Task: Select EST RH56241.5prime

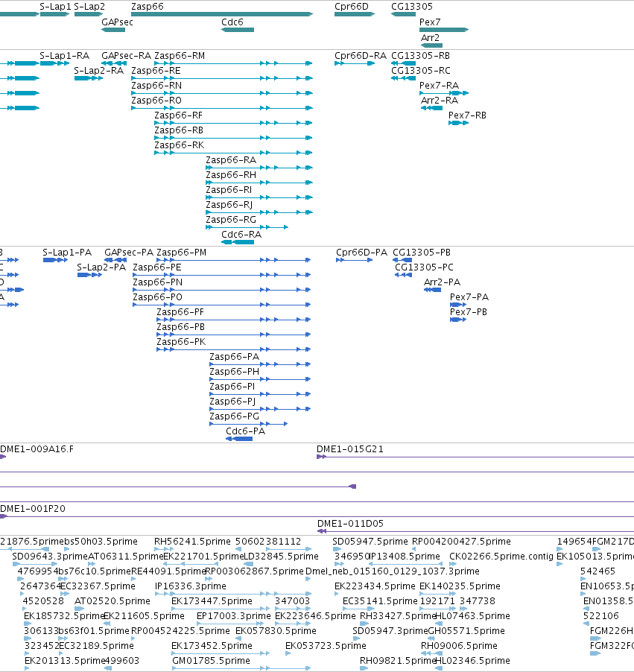Action: (192, 542)
